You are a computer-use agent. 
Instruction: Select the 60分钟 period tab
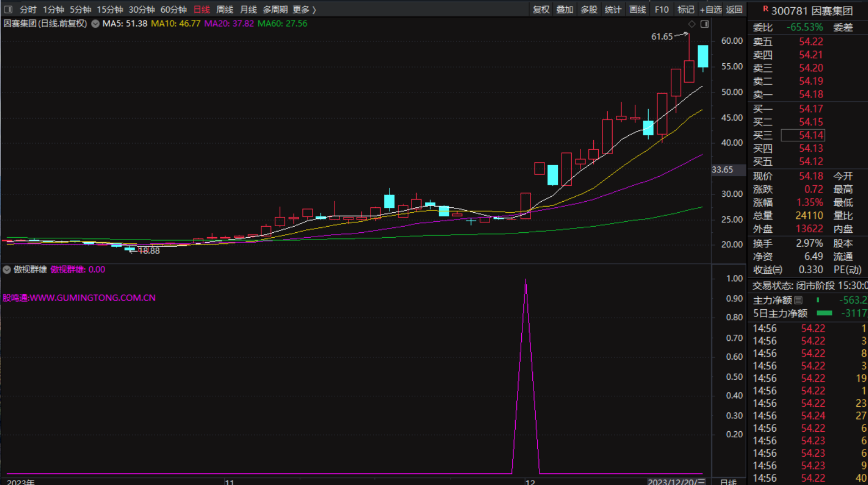click(x=173, y=9)
